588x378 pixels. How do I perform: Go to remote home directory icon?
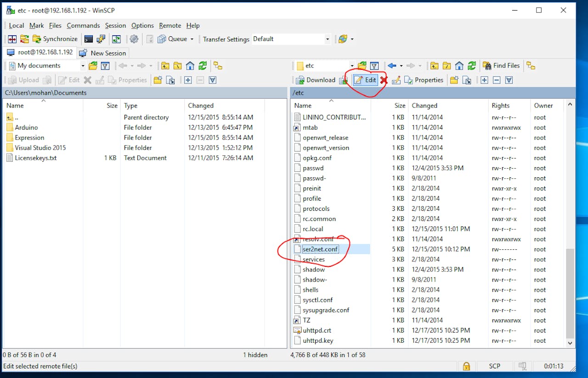click(459, 66)
